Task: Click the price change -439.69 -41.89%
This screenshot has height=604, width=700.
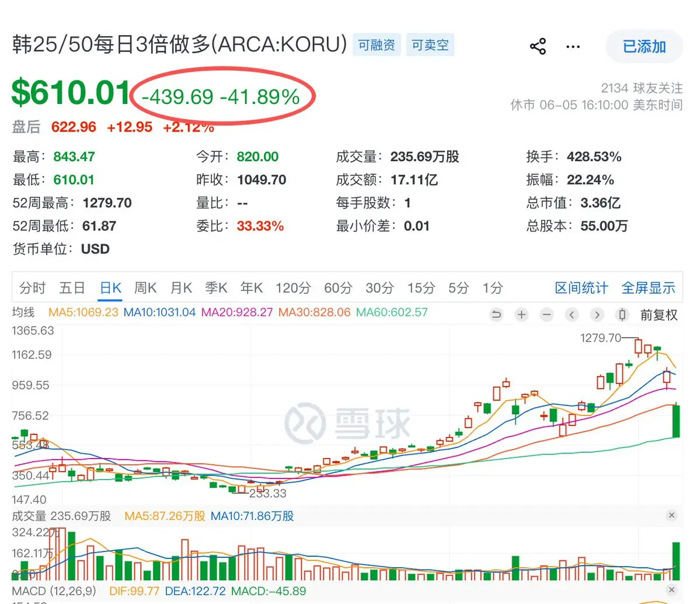Action: [x=221, y=96]
